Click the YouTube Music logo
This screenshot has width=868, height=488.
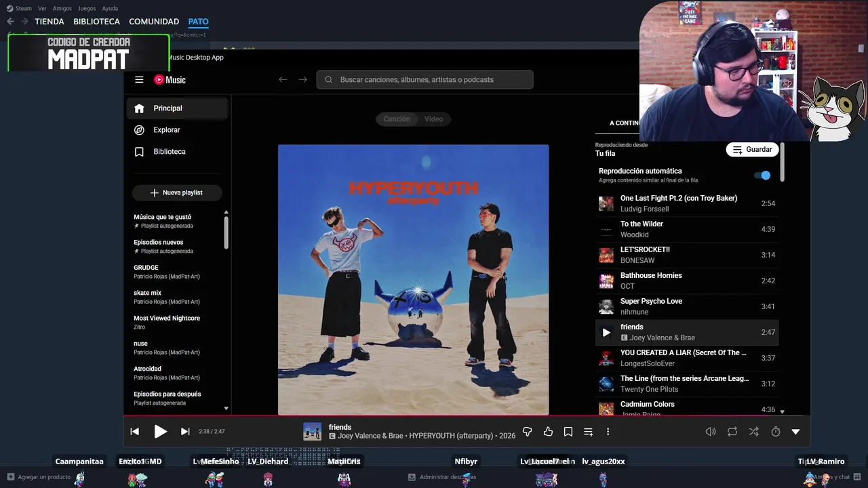[170, 79]
